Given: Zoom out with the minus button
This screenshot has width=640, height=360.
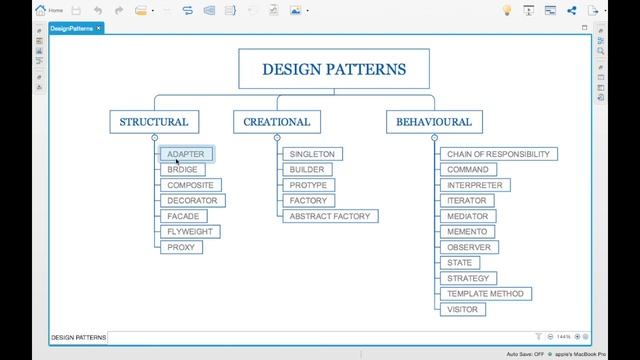Looking at the screenshot, I should [x=550, y=337].
